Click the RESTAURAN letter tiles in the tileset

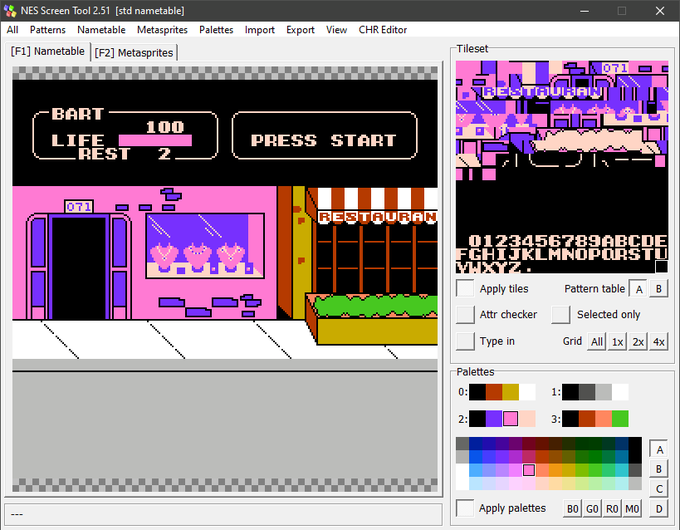click(x=543, y=92)
